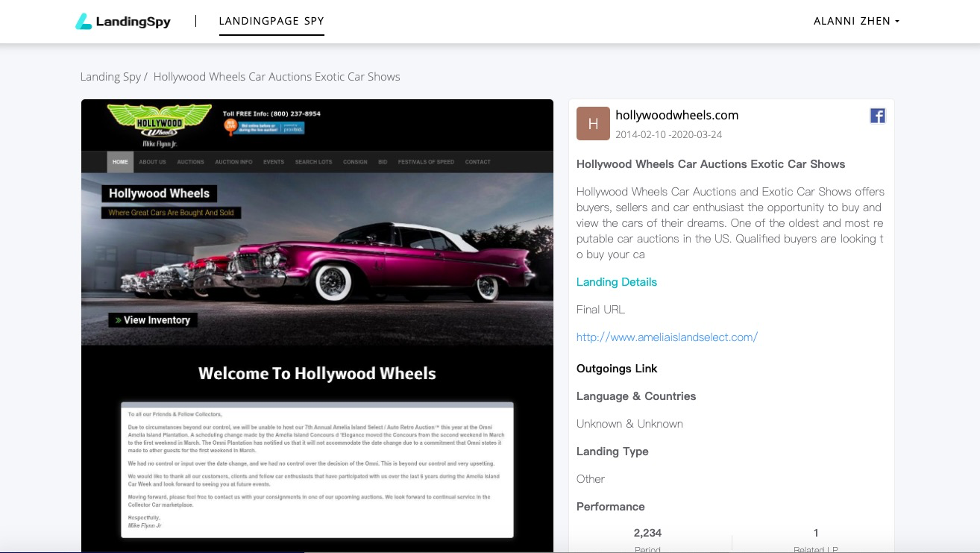Click SEARCH LOTS in the screenshot nav
The width and height of the screenshot is (980, 553).
tap(313, 162)
